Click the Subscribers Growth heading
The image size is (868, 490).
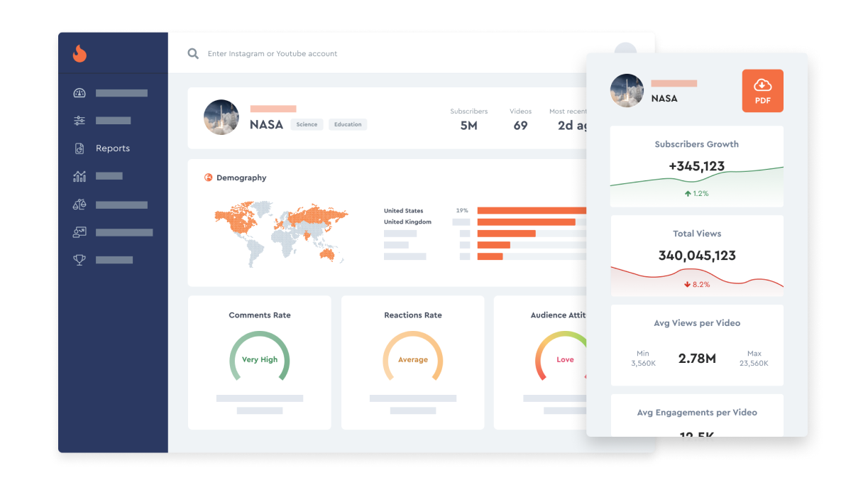pos(697,144)
